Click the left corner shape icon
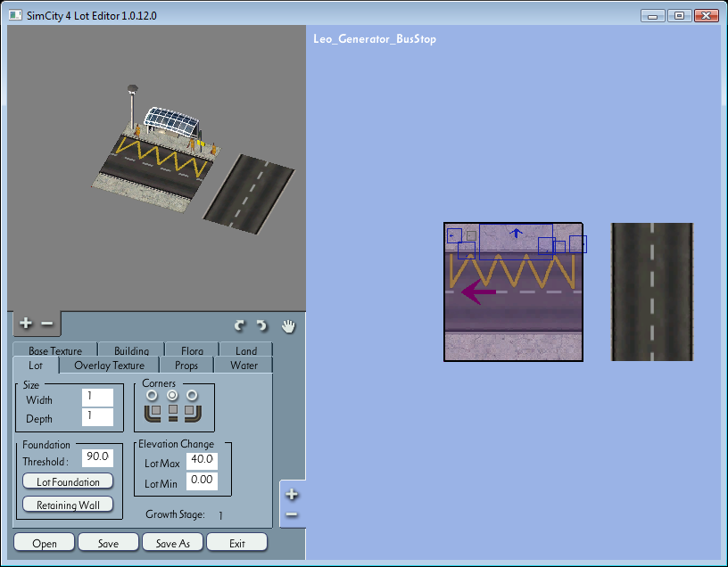The width and height of the screenshot is (728, 567). tap(153, 413)
